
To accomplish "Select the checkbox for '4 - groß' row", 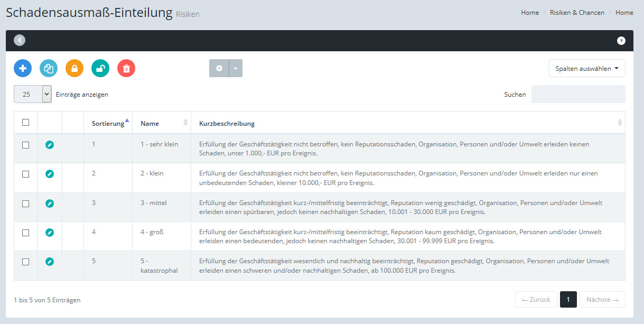I will click(25, 233).
